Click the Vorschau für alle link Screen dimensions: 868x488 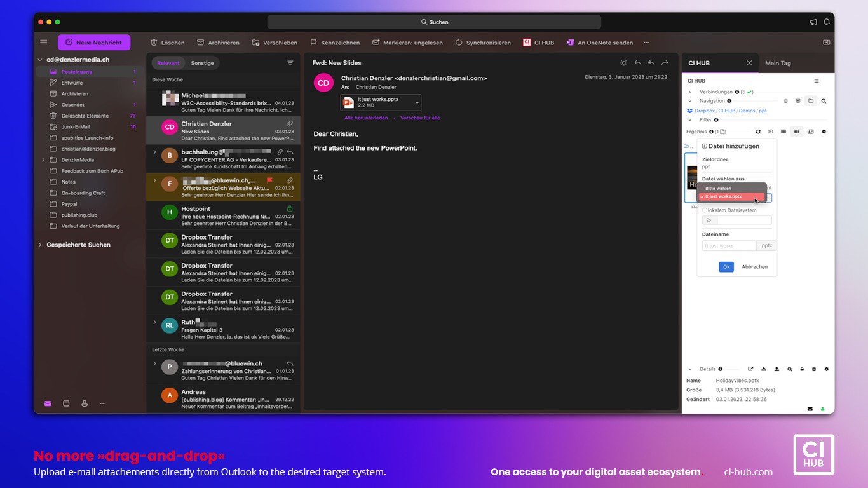(x=420, y=118)
